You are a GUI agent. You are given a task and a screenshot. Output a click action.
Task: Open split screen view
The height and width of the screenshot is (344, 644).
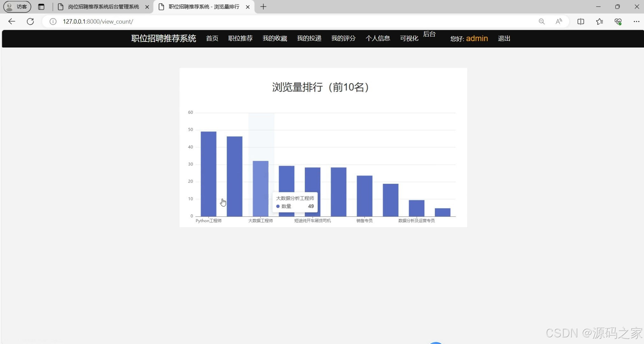tap(581, 21)
